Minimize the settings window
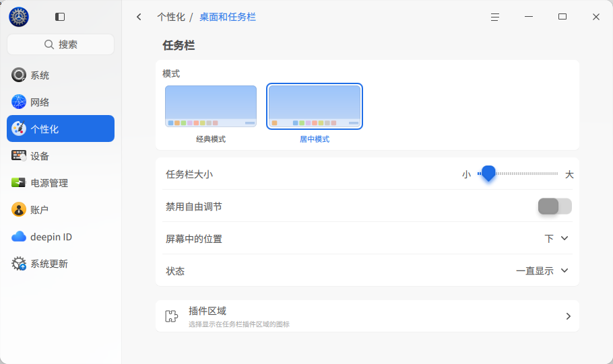Image resolution: width=613 pixels, height=364 pixels. (529, 17)
